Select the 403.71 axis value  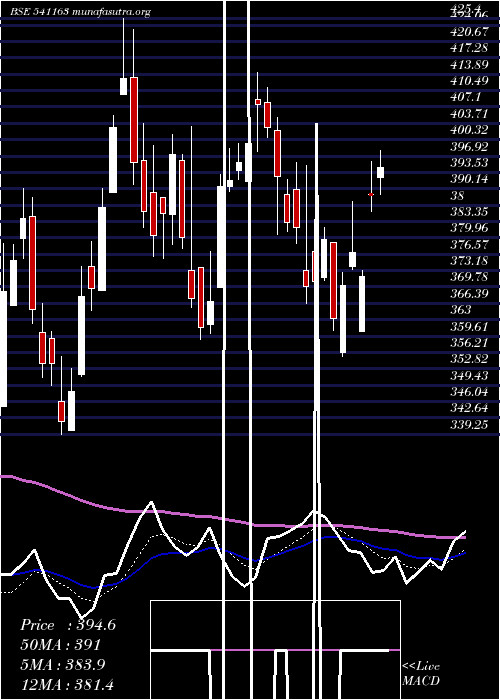[x=469, y=113]
